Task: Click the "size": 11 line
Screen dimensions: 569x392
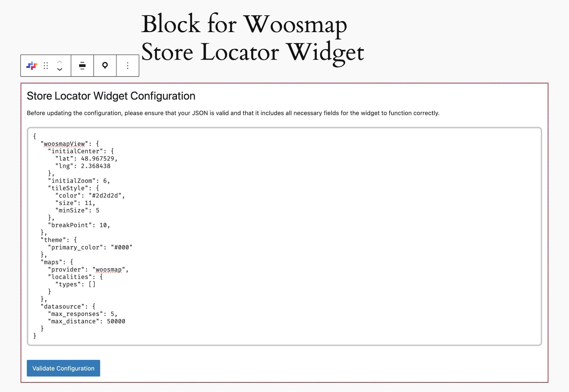Action: click(75, 203)
